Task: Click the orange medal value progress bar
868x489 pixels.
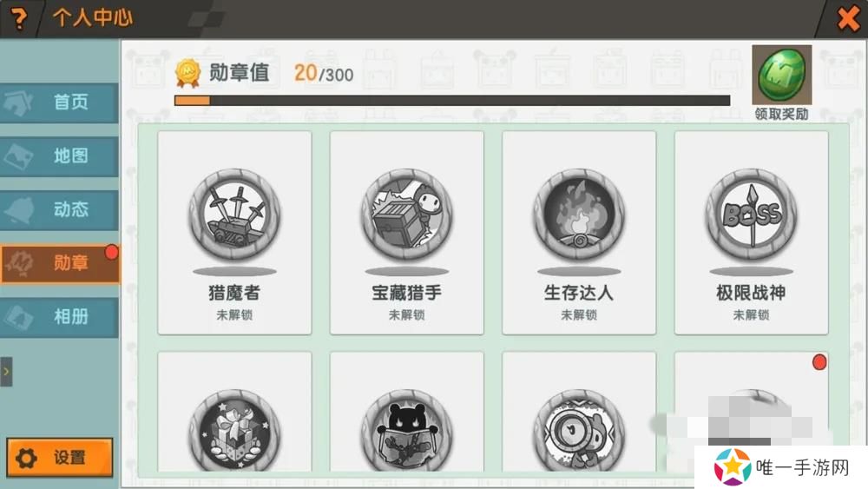Action: (x=452, y=100)
